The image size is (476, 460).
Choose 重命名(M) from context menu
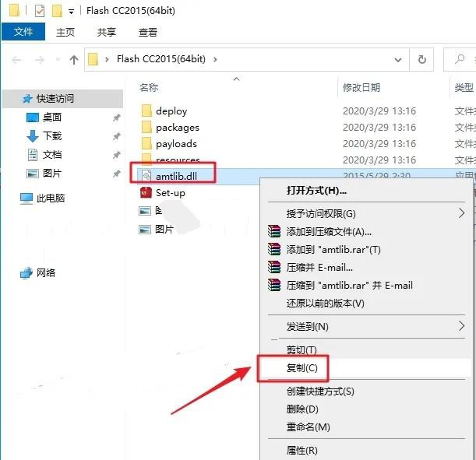pyautogui.click(x=309, y=427)
